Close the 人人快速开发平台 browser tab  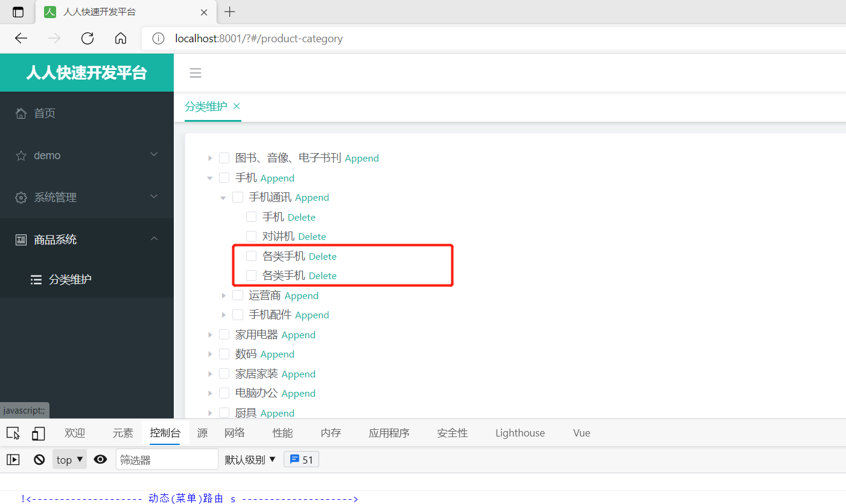[x=204, y=12]
